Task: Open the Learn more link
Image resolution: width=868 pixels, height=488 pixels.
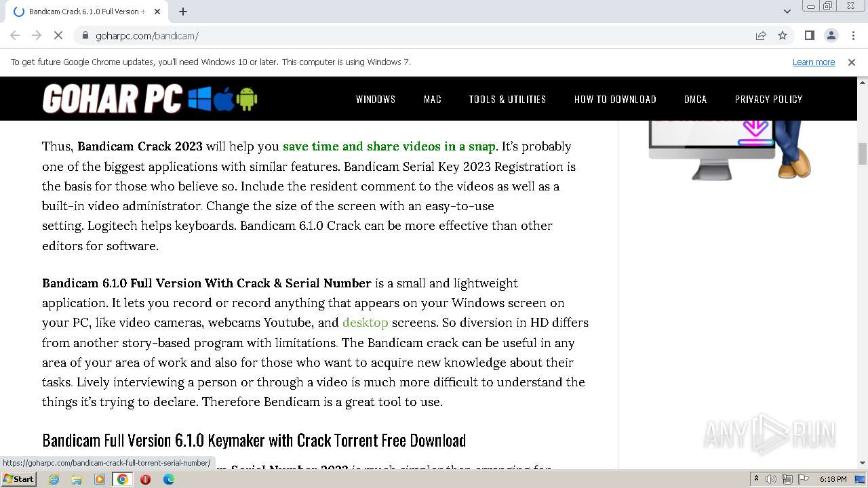Action: 814,62
